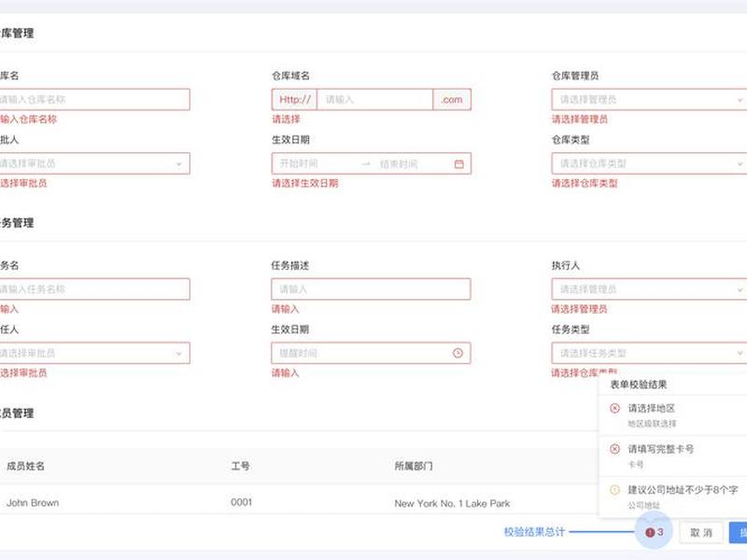Click the 建议公司地址不少于8个字 validation entry

point(672,497)
